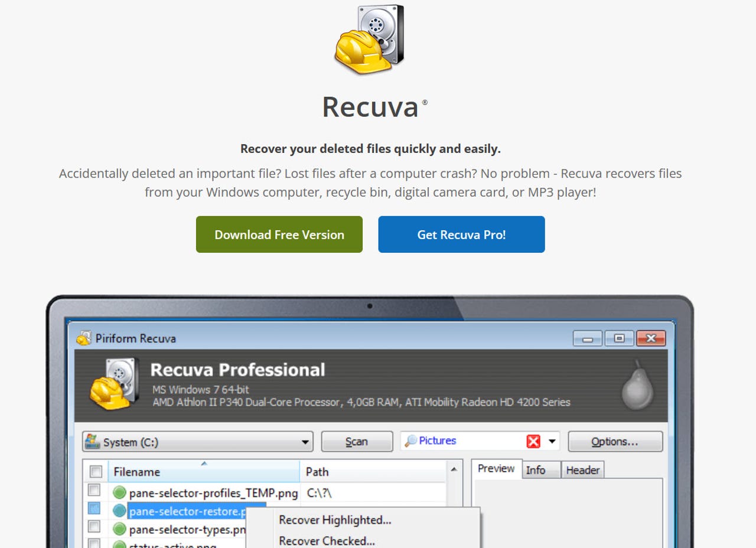This screenshot has height=548, width=756.
Task: Minimize the Piriform Recuva window
Action: [588, 339]
